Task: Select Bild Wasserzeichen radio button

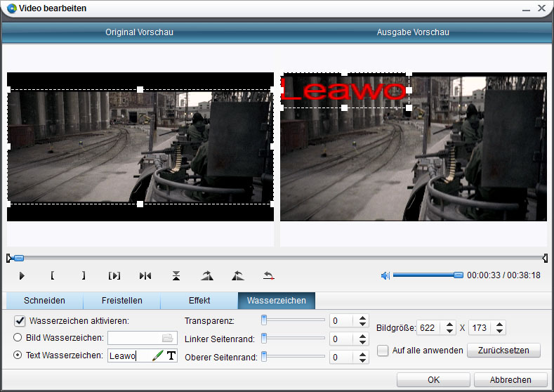Action: tap(19, 338)
